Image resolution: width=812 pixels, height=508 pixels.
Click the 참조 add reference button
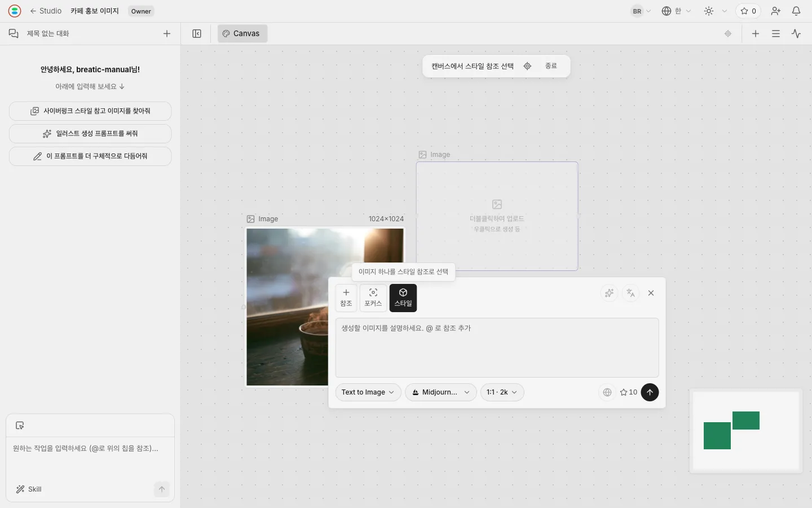346,297
